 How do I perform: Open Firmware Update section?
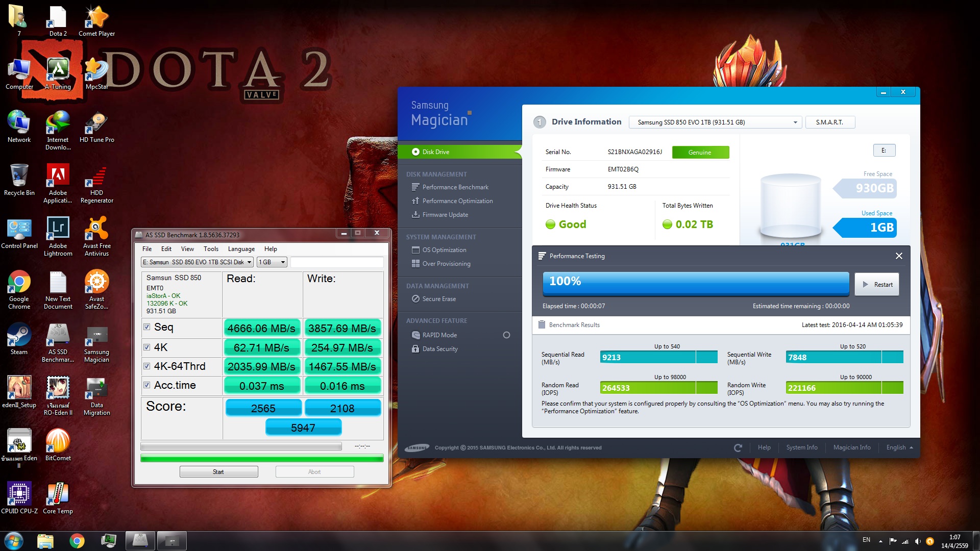point(445,215)
